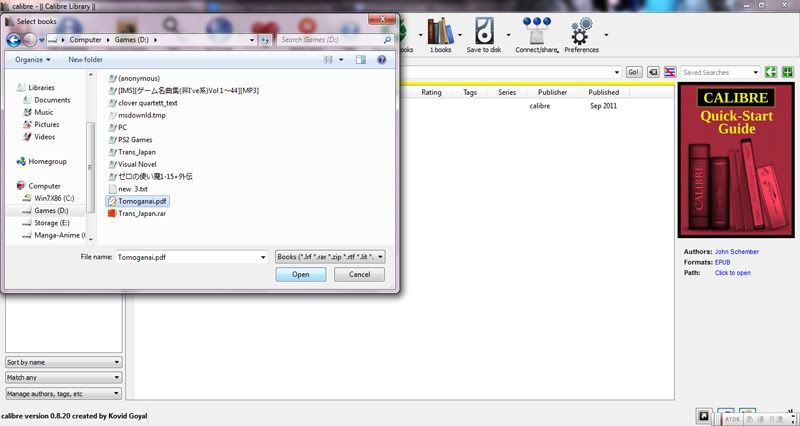Open the Books file type filter dropdown
Image resolution: width=800 pixels, height=426 pixels.
tap(330, 257)
